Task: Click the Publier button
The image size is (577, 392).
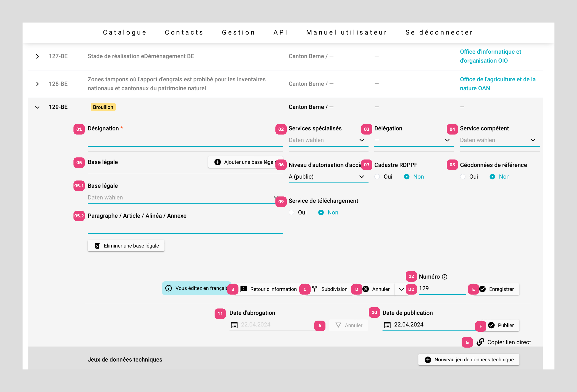Action: point(503,325)
